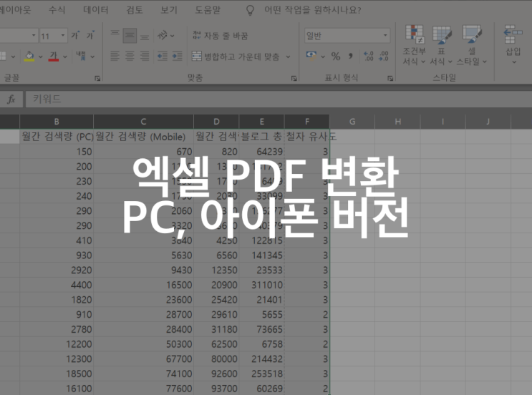Click cell with value 214432
532x395 pixels.
tap(261, 359)
